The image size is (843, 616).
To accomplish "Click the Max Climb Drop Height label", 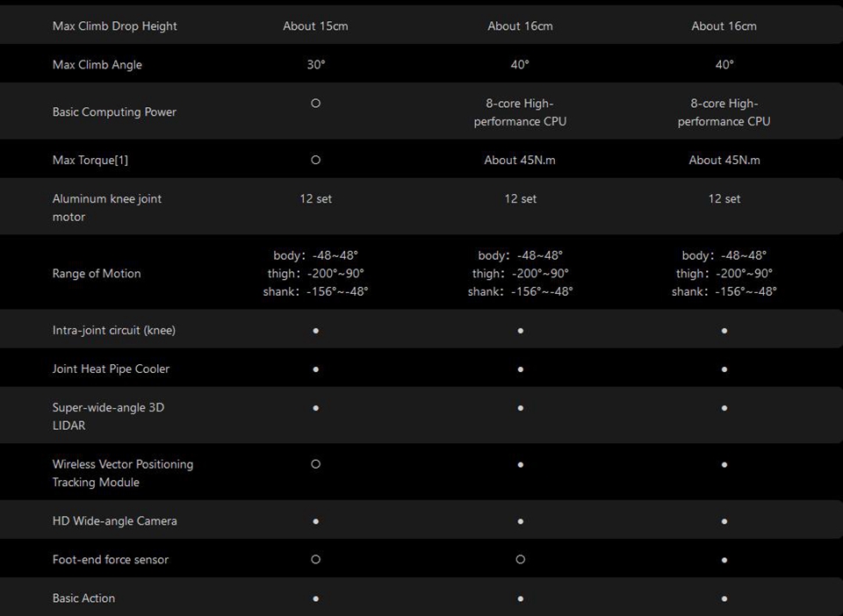I will [115, 26].
